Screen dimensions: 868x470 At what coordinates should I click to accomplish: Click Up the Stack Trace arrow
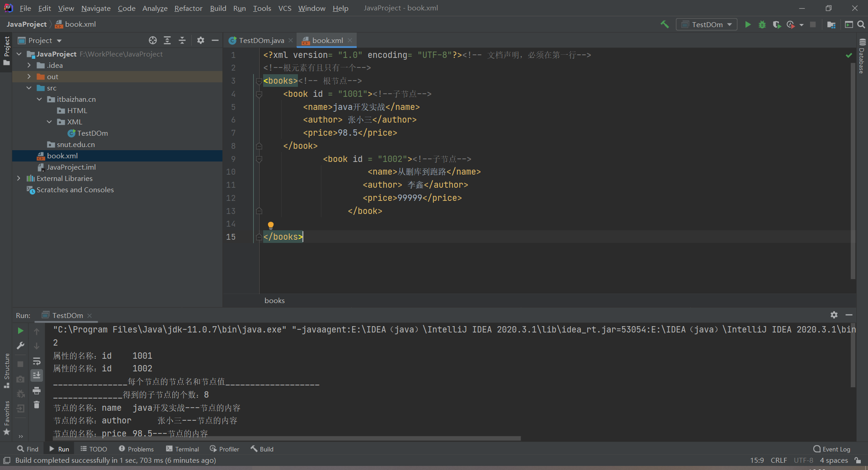(37, 331)
